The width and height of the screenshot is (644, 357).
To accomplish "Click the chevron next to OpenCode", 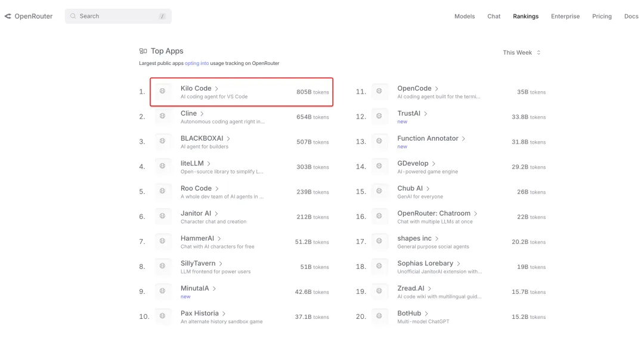I will click(436, 89).
